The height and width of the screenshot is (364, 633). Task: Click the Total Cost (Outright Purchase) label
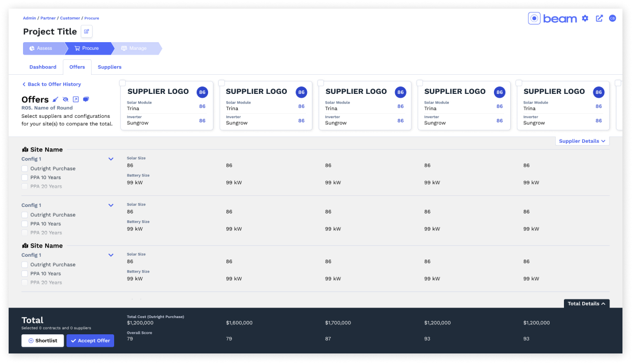point(155,317)
